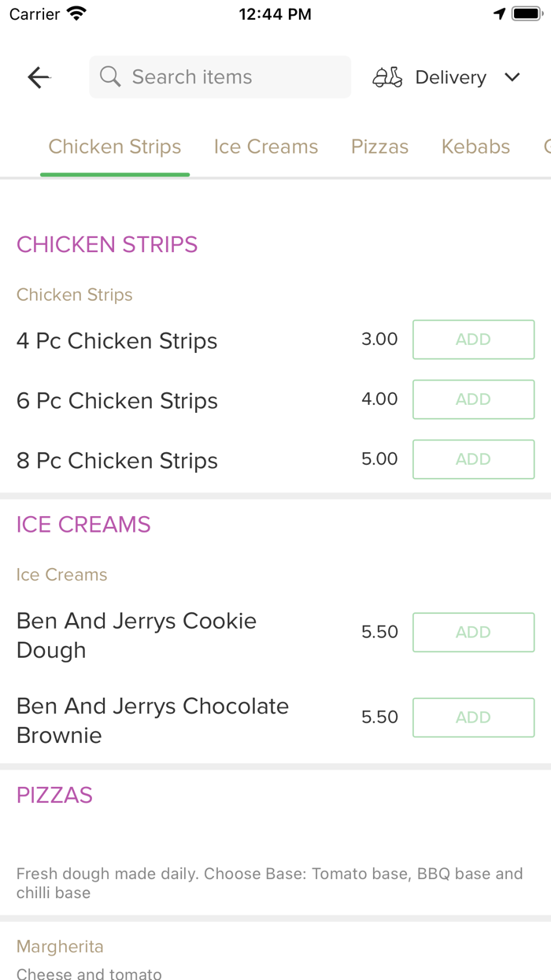This screenshot has height=980, width=551.
Task: Open the Delivery options dropdown
Action: pos(450,77)
